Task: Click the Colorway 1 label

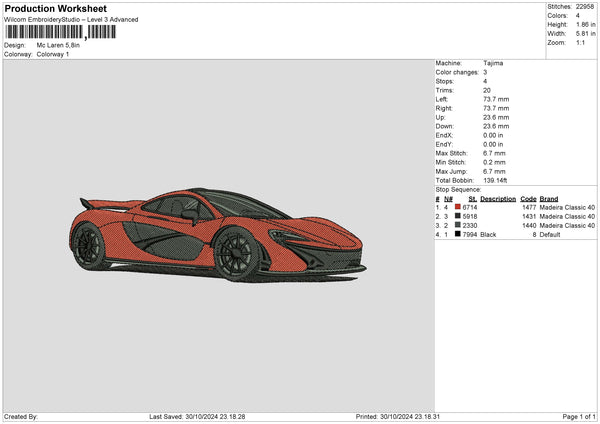Action: coord(55,54)
